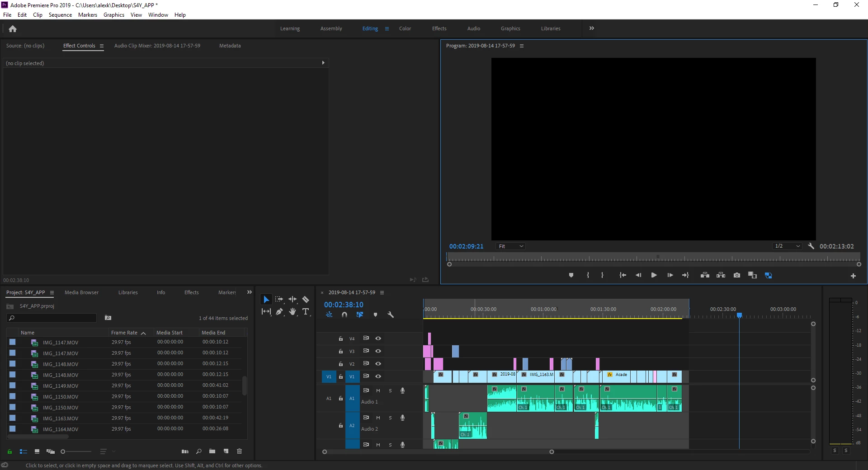Open the Fit zoom level dropdown

(511, 246)
